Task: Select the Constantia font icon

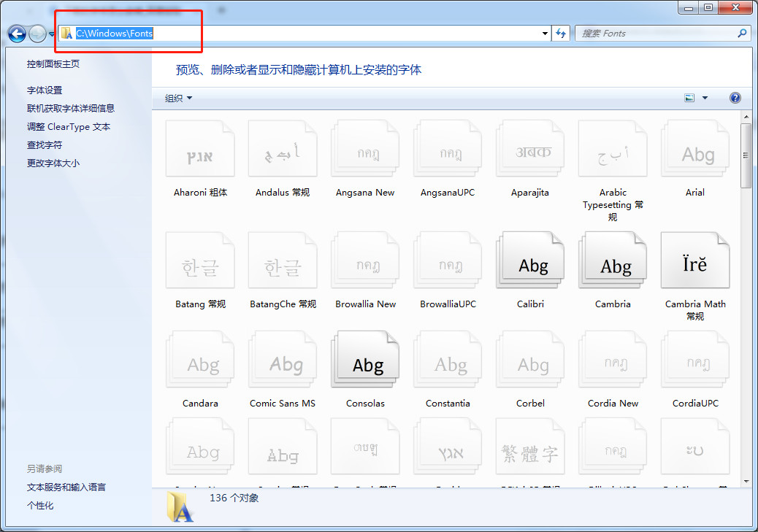Action: (x=448, y=360)
